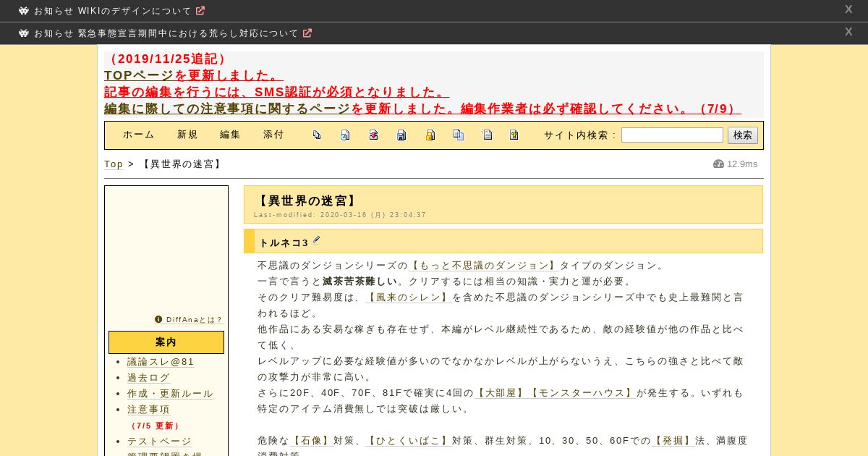Open the page list document icon
Viewport: 868px width, 456px height.
coord(487,135)
